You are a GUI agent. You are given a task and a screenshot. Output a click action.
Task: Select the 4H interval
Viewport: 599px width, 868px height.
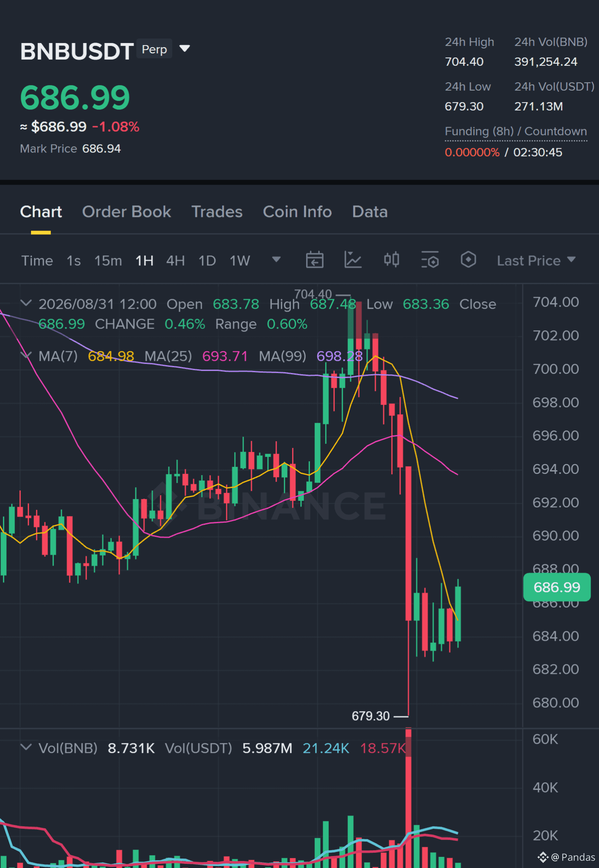click(x=175, y=261)
